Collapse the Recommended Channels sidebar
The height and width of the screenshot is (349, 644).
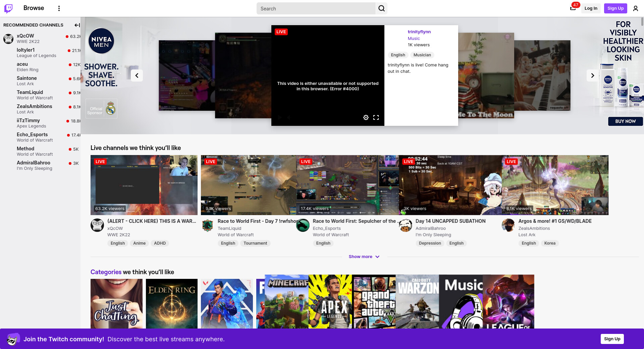click(x=77, y=25)
